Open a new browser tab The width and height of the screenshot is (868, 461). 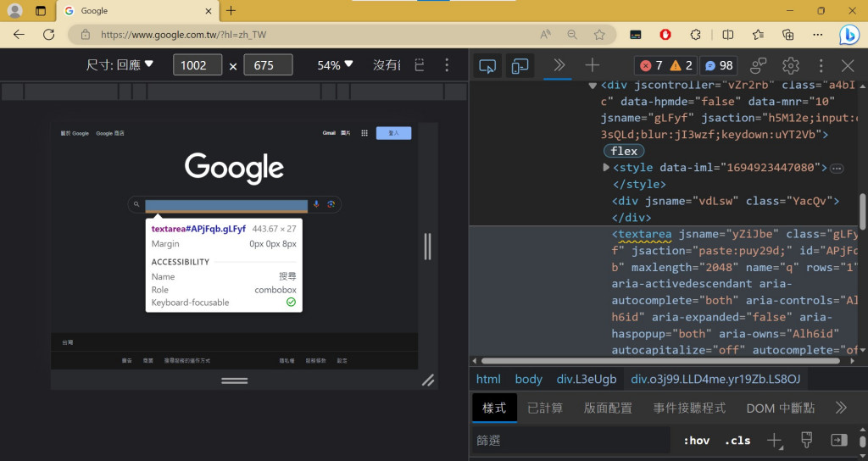(231, 10)
